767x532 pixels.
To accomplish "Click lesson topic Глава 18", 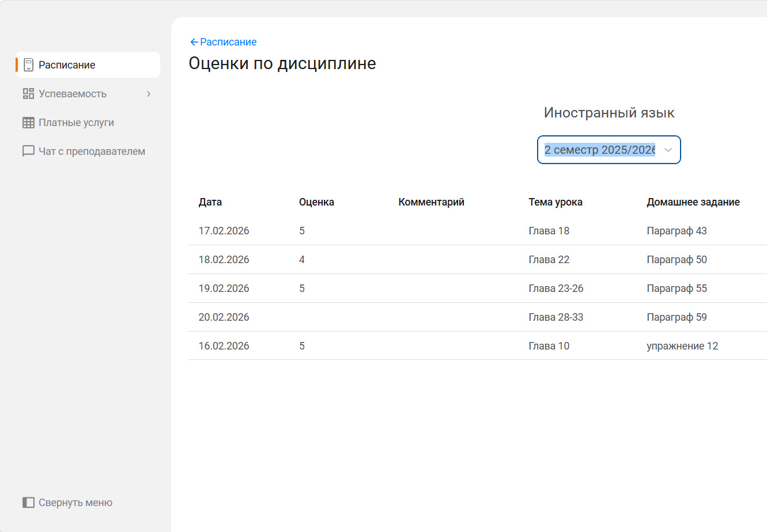I will click(549, 231).
